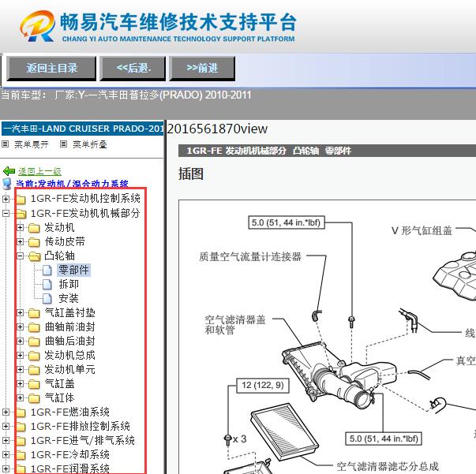Click the 拆卸 page icon
The image size is (476, 474).
coord(47,284)
